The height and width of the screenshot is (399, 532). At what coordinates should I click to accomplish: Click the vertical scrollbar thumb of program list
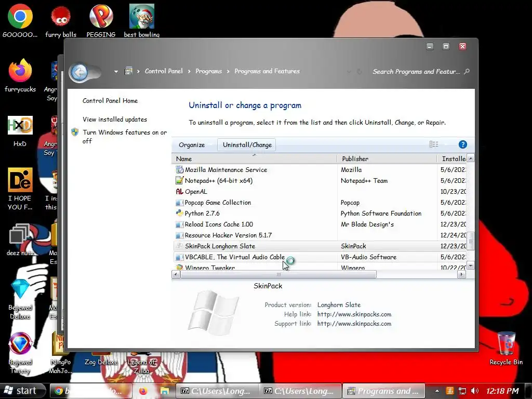pos(471,240)
